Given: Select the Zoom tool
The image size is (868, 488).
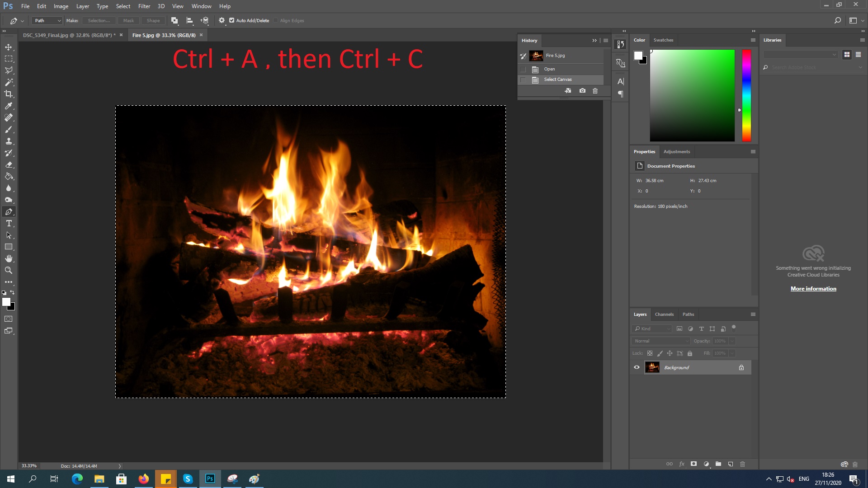Looking at the screenshot, I should pos(9,270).
